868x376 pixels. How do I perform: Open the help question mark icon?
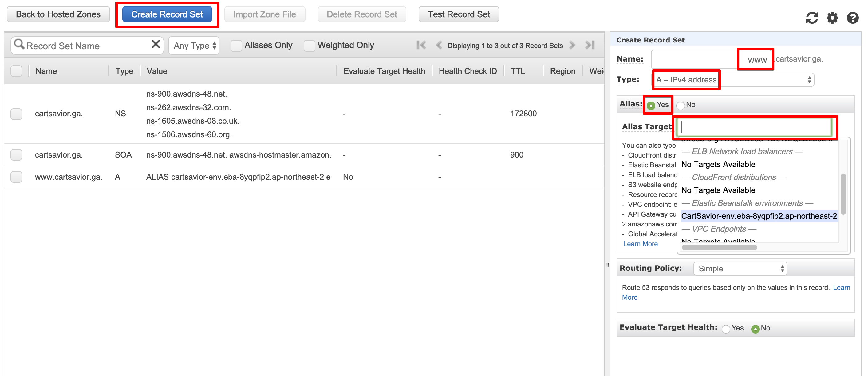coord(853,18)
